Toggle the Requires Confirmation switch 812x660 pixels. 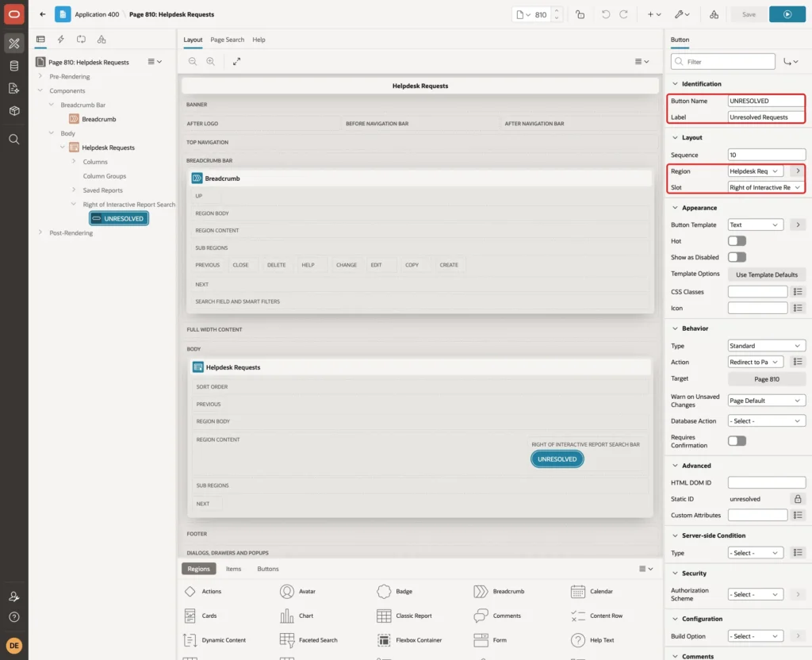pos(737,441)
